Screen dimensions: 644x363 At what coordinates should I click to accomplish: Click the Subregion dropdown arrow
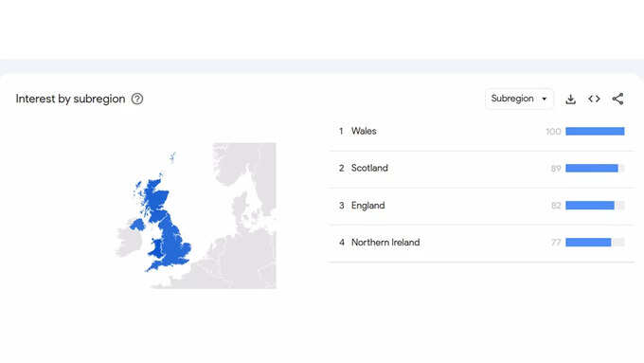coord(545,100)
